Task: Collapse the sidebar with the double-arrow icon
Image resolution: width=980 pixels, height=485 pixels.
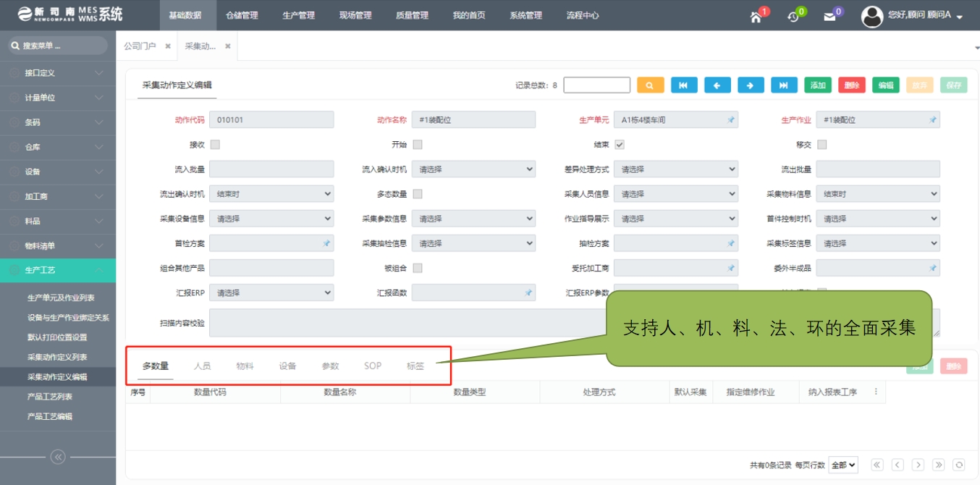Action: click(58, 457)
